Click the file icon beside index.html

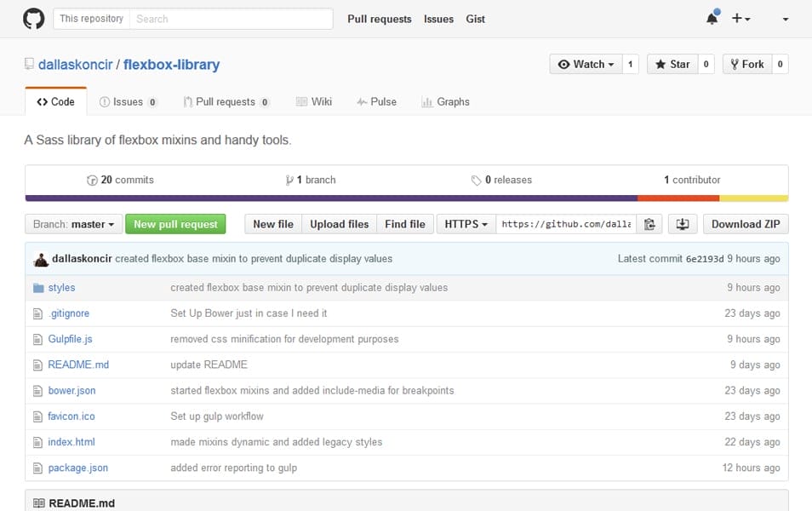coord(37,442)
